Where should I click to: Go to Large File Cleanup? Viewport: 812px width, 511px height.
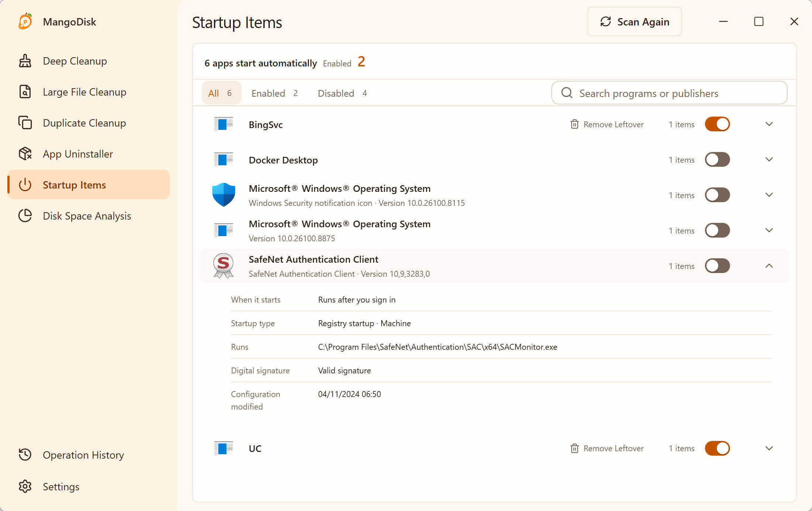[89, 92]
